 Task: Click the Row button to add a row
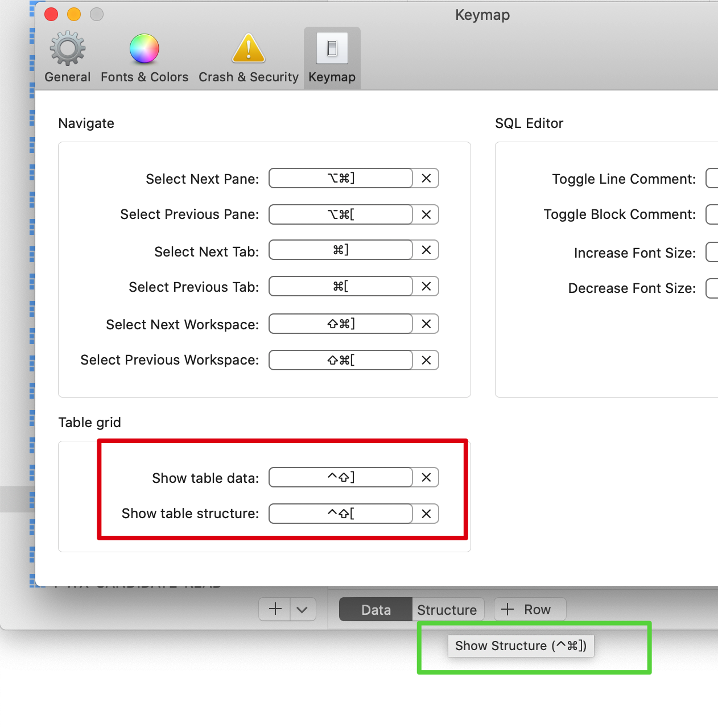pyautogui.click(x=529, y=609)
